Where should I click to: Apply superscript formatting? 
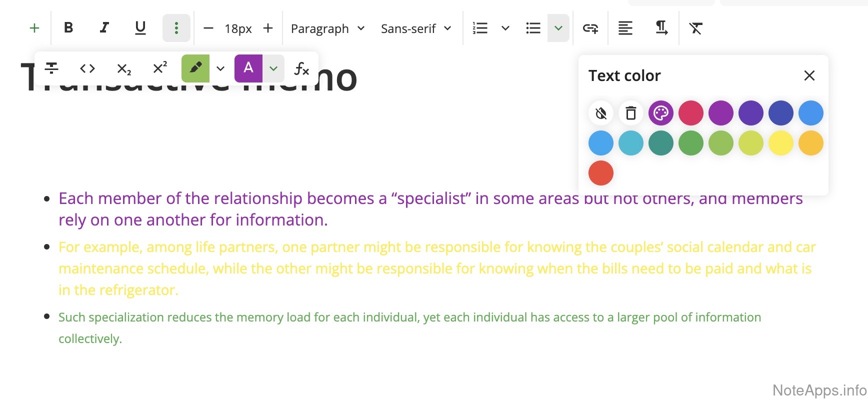[x=159, y=68]
